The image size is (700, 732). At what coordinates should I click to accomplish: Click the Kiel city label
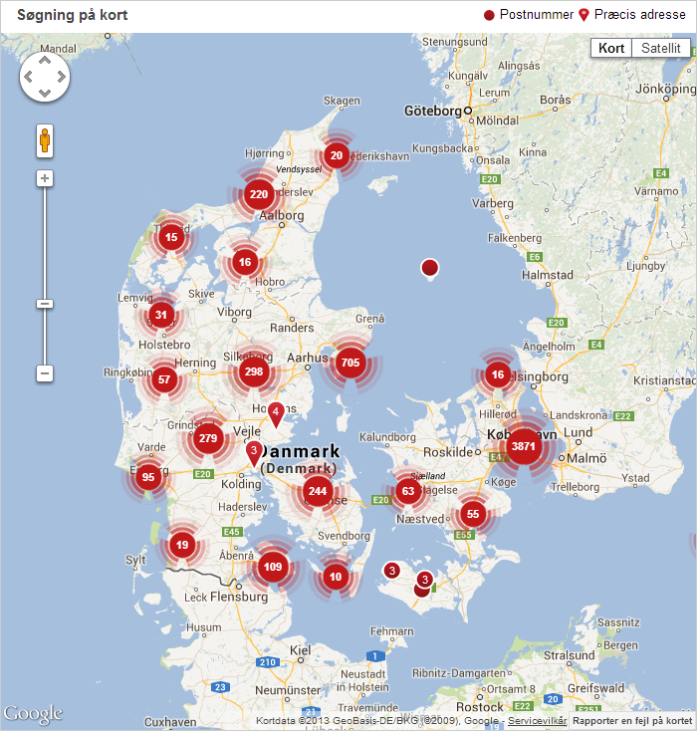click(300, 650)
